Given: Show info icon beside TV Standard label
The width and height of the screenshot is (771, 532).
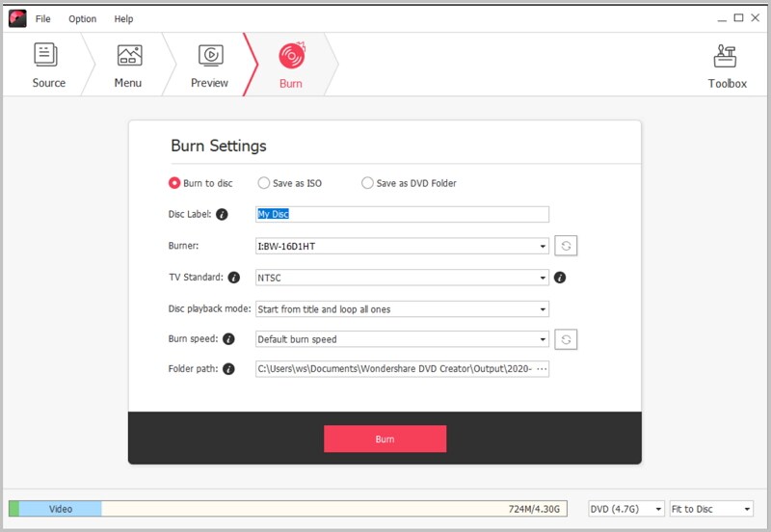Looking at the screenshot, I should click(x=234, y=278).
